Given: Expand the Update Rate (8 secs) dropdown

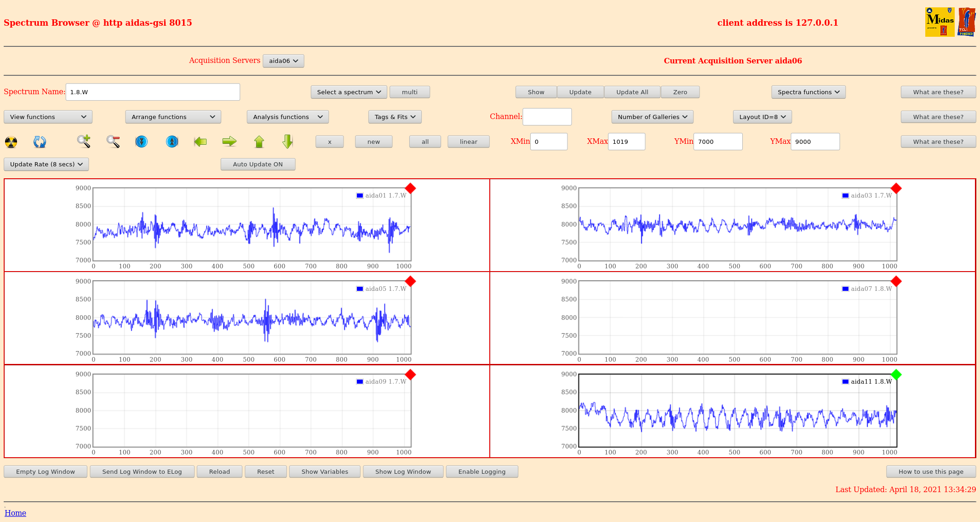Looking at the screenshot, I should click(x=46, y=164).
